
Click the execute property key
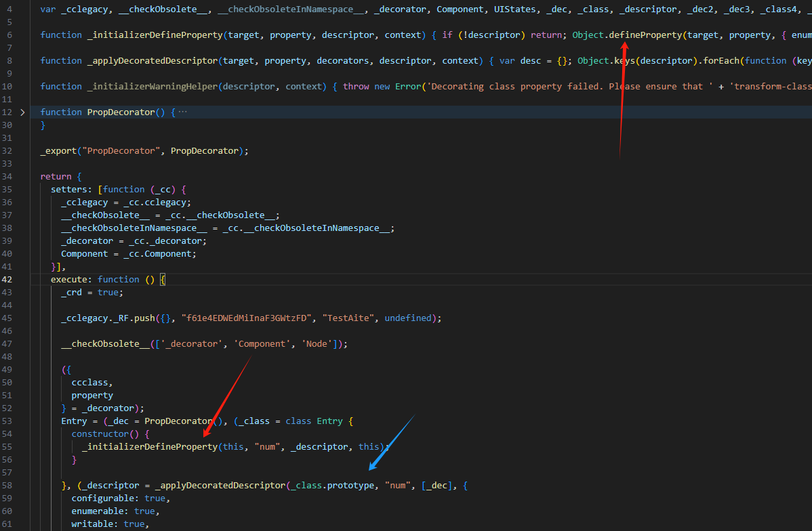pyautogui.click(x=69, y=280)
